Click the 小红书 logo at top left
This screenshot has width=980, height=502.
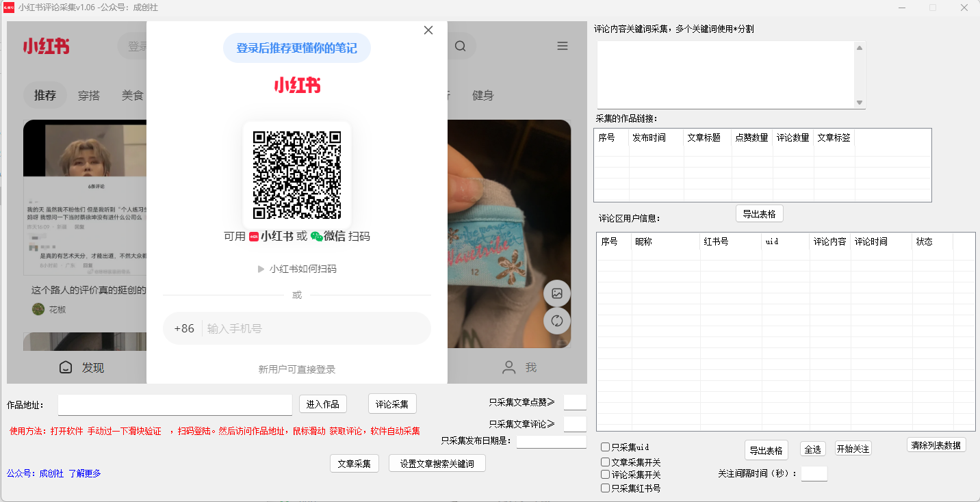(46, 47)
